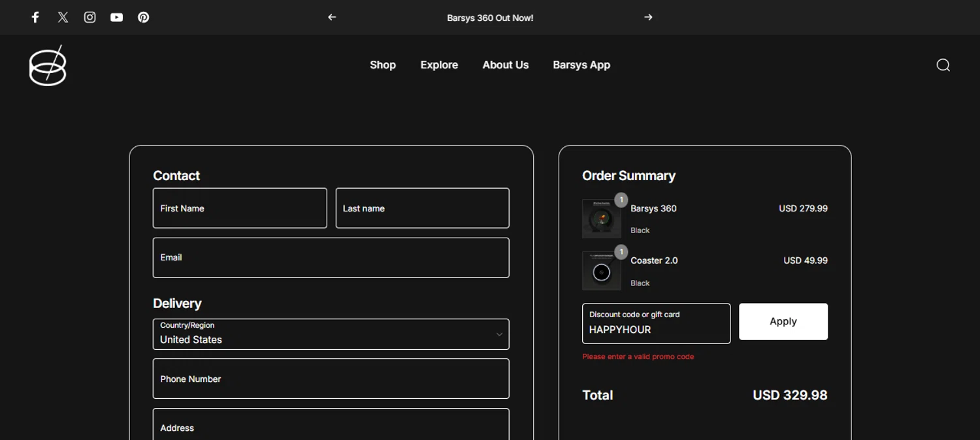Open the Explore menu
Viewport: 980px width, 440px height.
coord(439,65)
